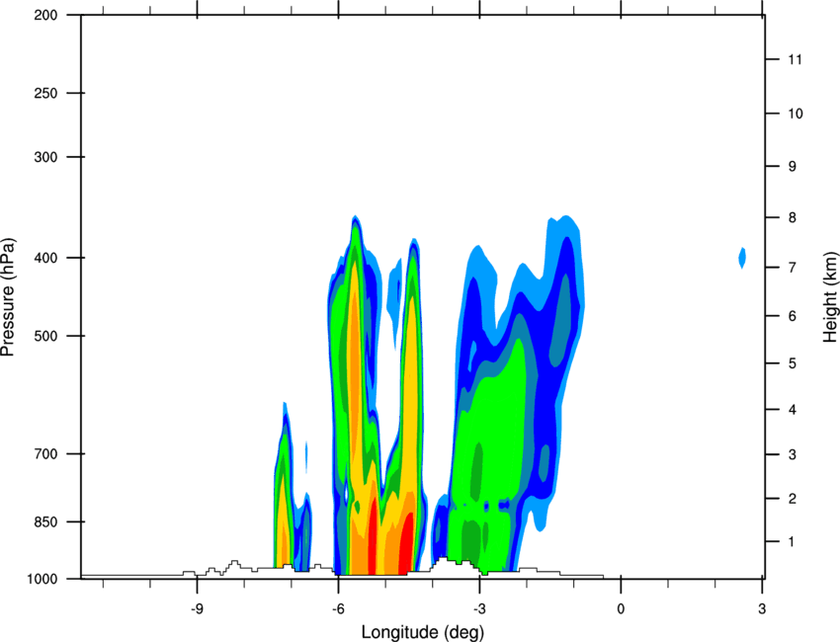Click the 3 longitude tick label
Viewport: 840px width, 642px height.
click(x=762, y=609)
